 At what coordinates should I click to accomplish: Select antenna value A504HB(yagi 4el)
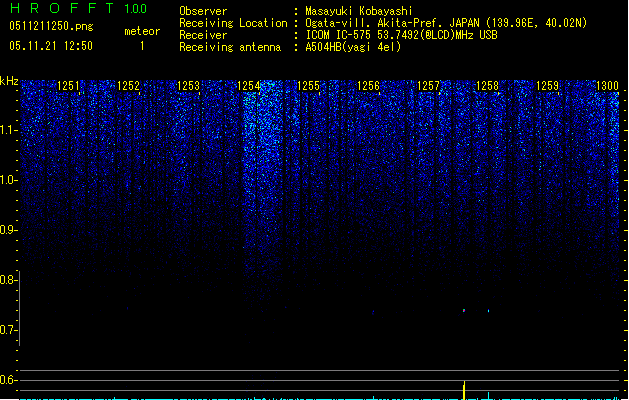point(353,47)
